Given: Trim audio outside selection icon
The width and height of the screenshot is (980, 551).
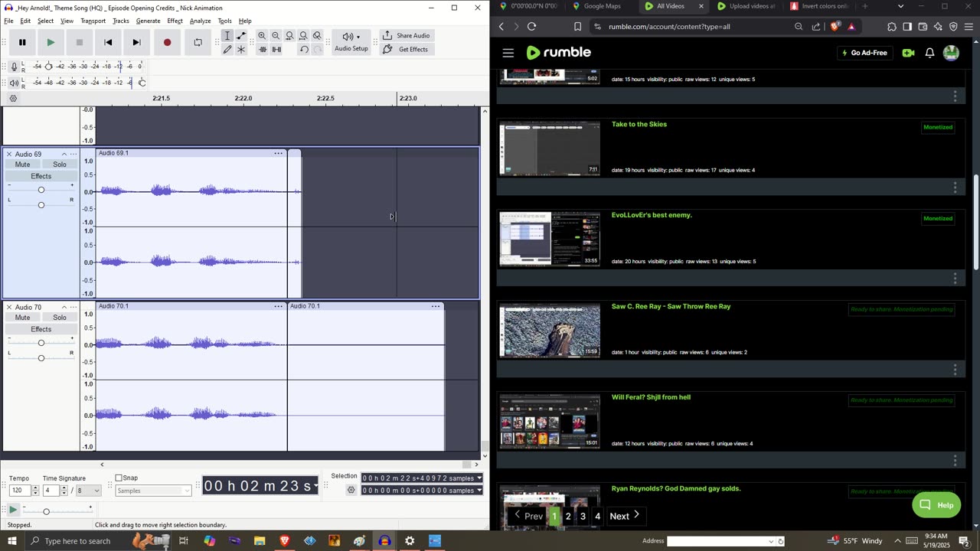Looking at the screenshot, I should pos(263,50).
